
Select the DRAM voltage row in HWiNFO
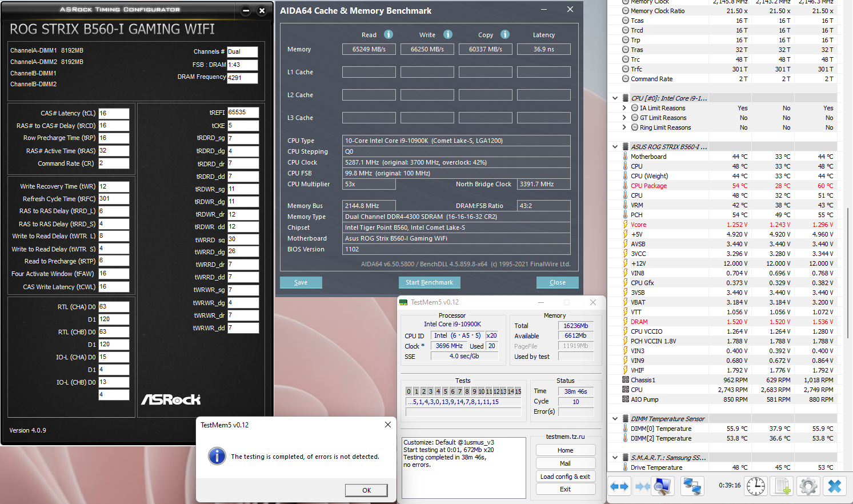[730, 322]
